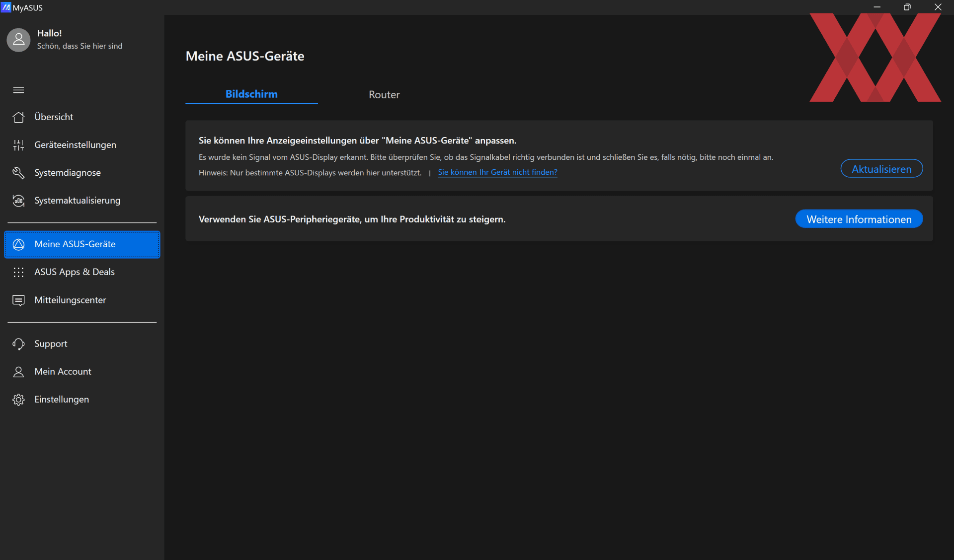This screenshot has width=954, height=560.
Task: Switch to the Bildschirm tab
Action: 251,94
